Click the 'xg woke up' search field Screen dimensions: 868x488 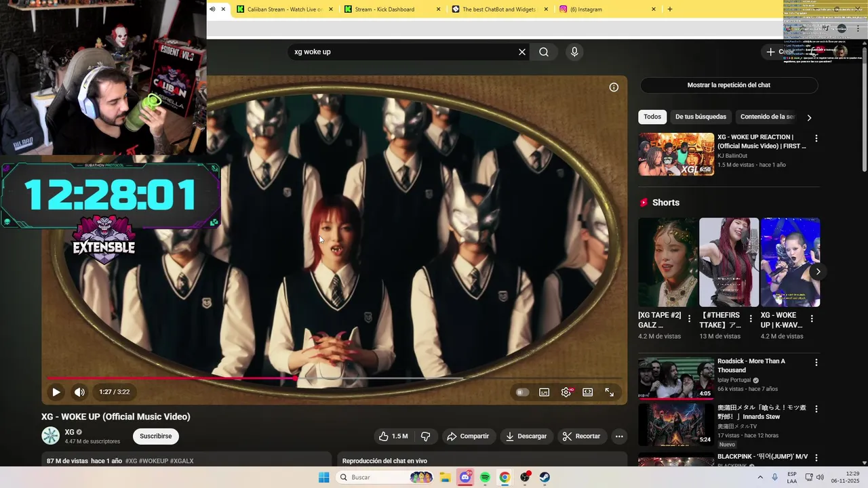tap(403, 52)
